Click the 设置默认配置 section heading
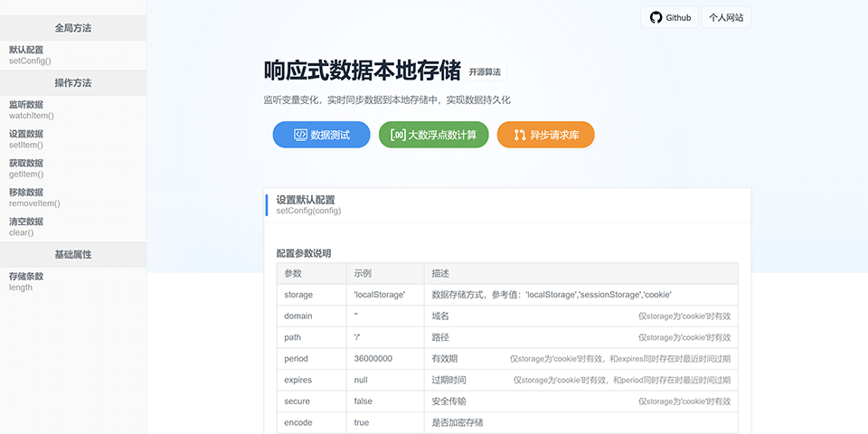Viewport: 868px width, 434px height. (x=306, y=200)
